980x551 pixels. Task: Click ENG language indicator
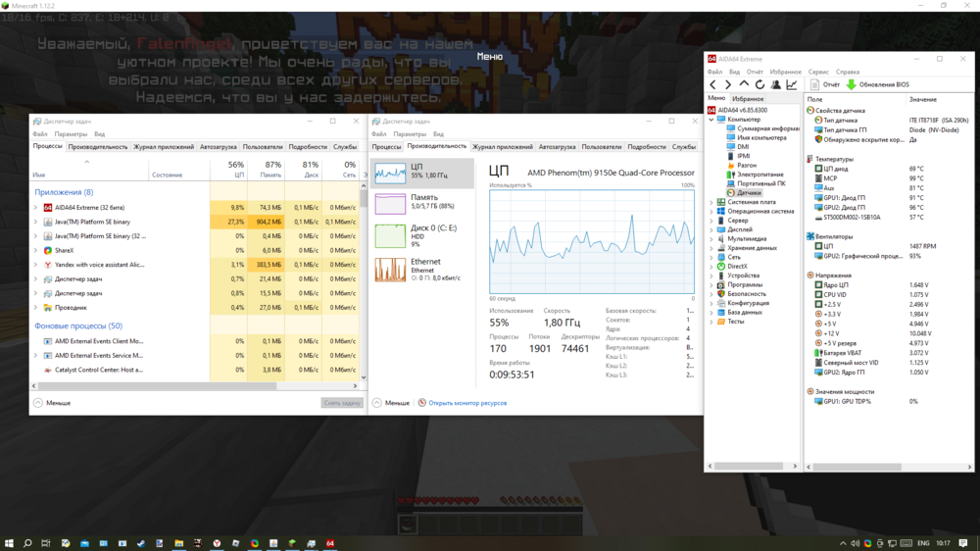pyautogui.click(x=923, y=543)
